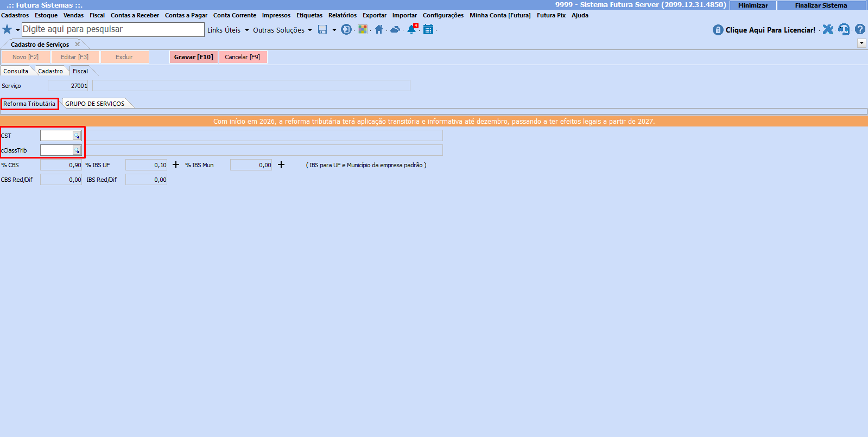The height and width of the screenshot is (437, 868).
Task: Click the cClassTrib lookup magnifier icon
Action: point(77,150)
